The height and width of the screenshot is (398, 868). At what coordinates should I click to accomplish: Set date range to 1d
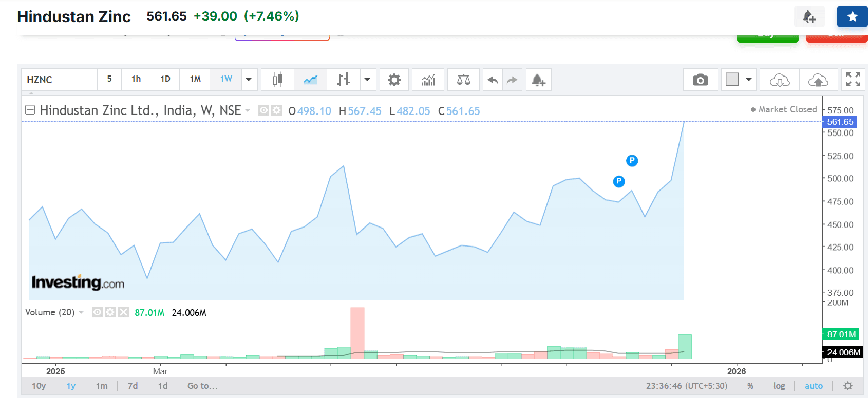(x=163, y=386)
